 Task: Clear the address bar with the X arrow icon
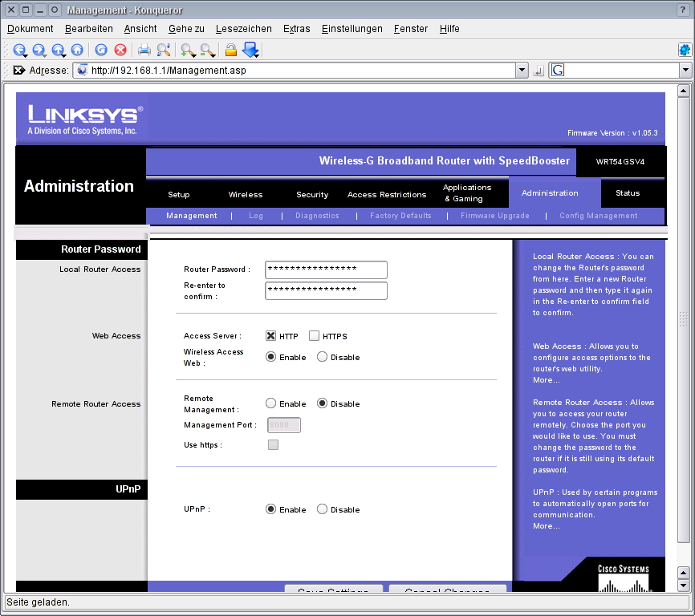pos(19,70)
